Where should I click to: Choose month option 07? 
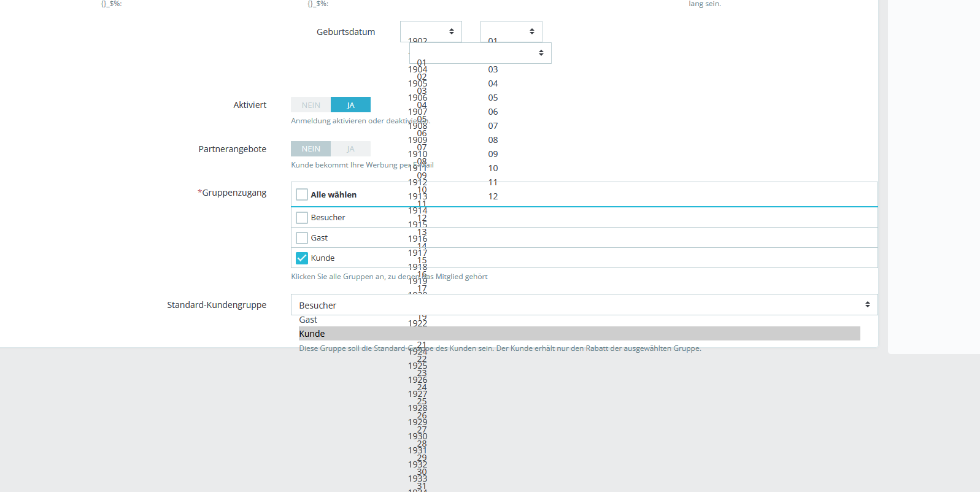pyautogui.click(x=493, y=126)
